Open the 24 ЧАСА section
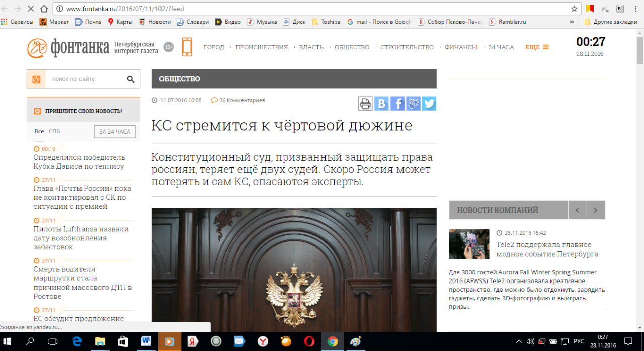 pyautogui.click(x=501, y=47)
